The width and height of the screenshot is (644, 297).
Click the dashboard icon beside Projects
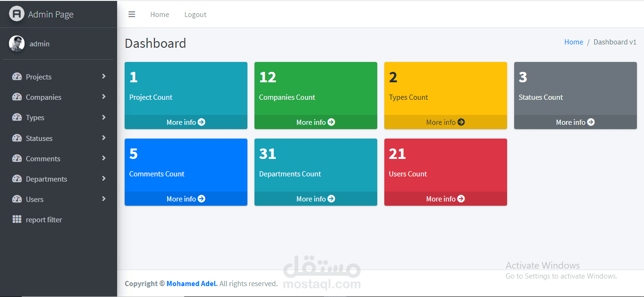(17, 77)
